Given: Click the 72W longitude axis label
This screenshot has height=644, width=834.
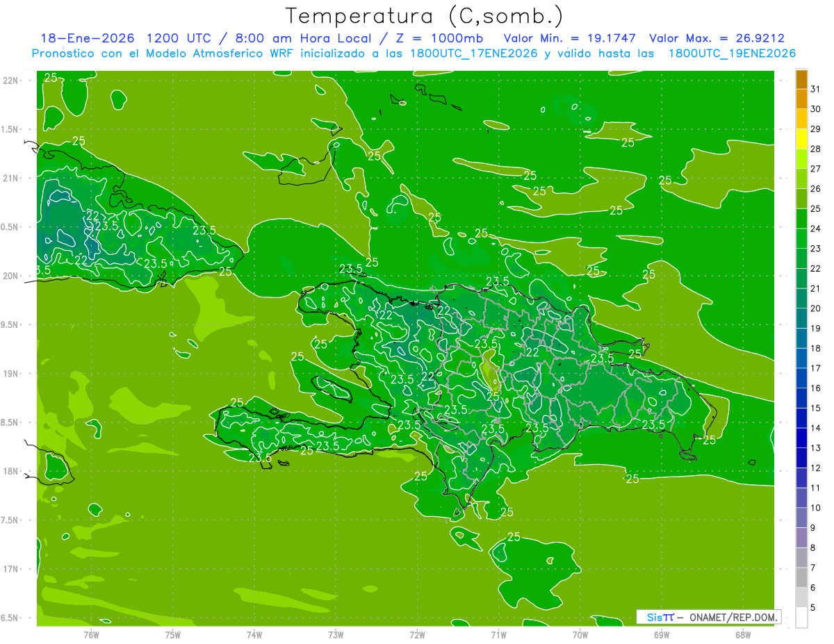Looking at the screenshot, I should coord(417,634).
